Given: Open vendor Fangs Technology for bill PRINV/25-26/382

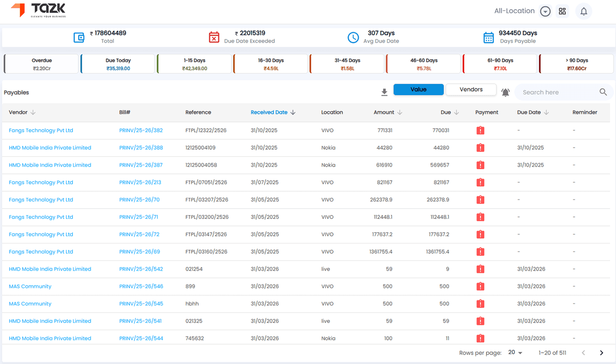Looking at the screenshot, I should 41,130.
